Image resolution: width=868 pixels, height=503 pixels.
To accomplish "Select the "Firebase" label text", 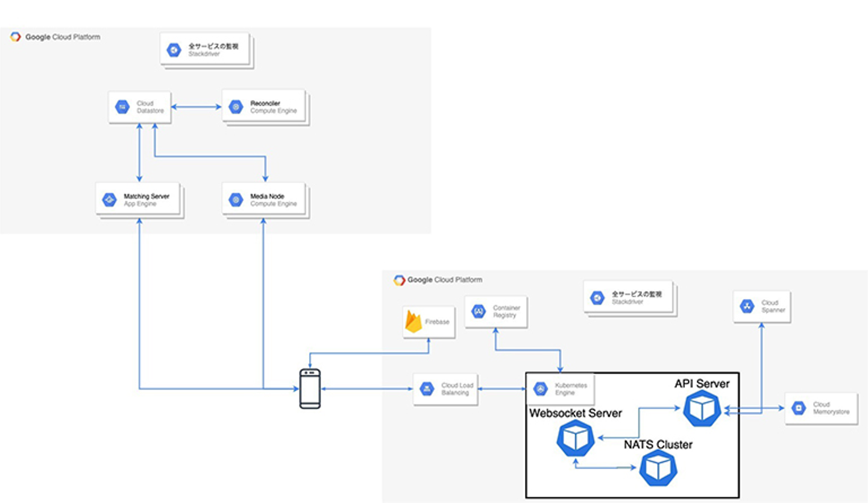I will [x=437, y=322].
